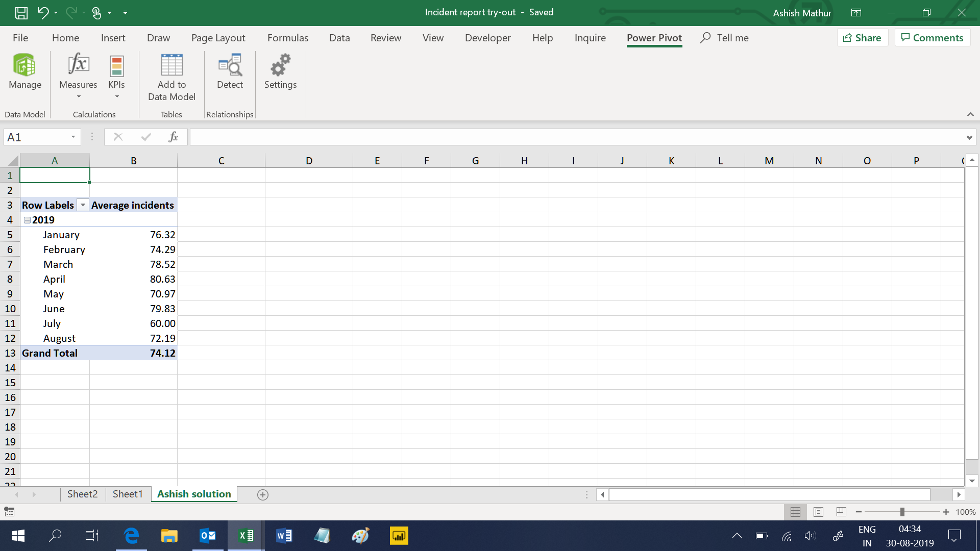The image size is (980, 551).
Task: Open the Comments button
Action: [x=932, y=38]
